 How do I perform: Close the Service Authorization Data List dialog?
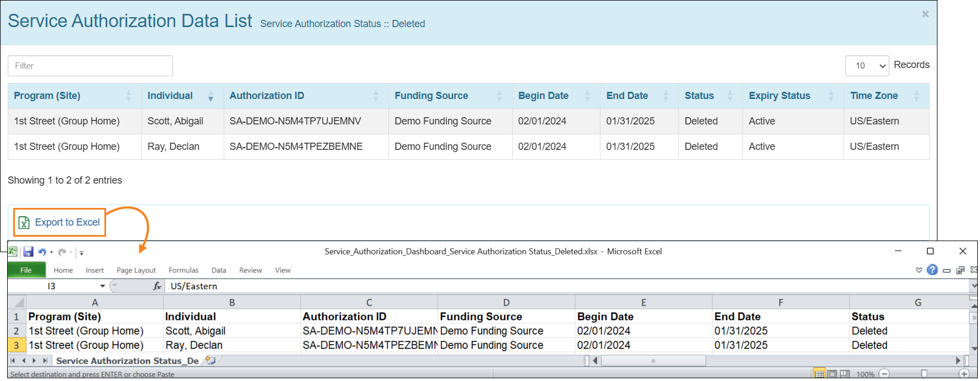[x=925, y=14]
